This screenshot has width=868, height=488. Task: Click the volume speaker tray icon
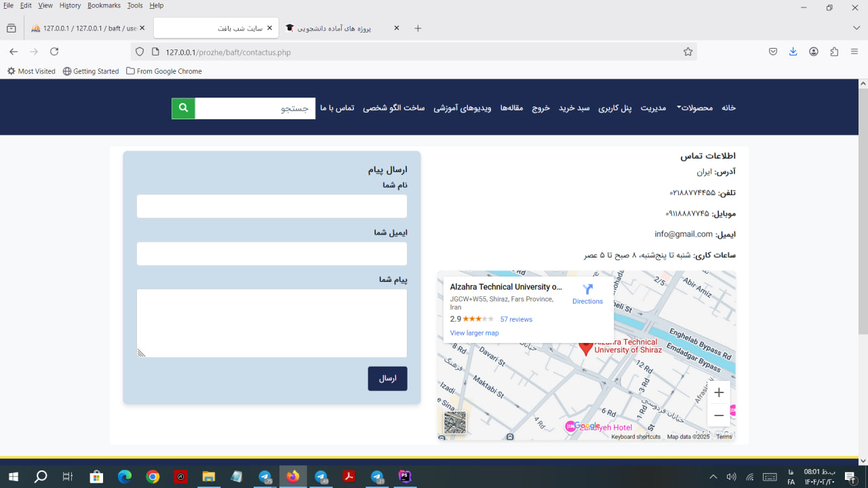point(731,476)
